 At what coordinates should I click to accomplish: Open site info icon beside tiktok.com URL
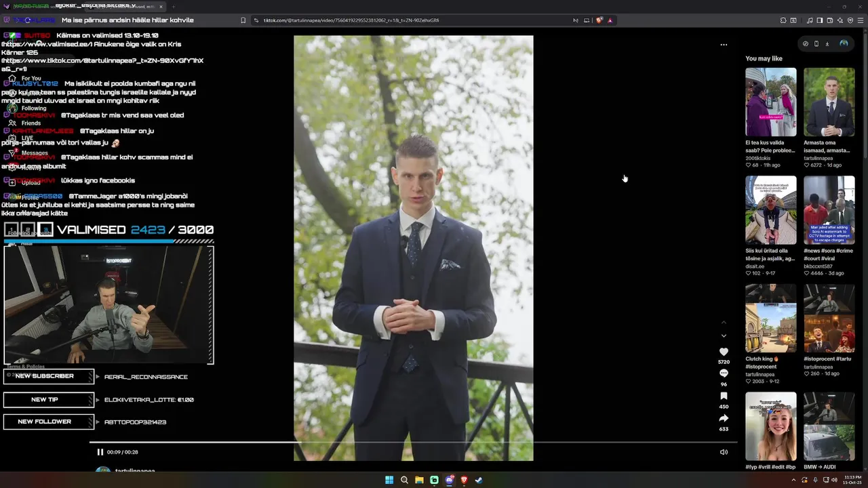(256, 20)
